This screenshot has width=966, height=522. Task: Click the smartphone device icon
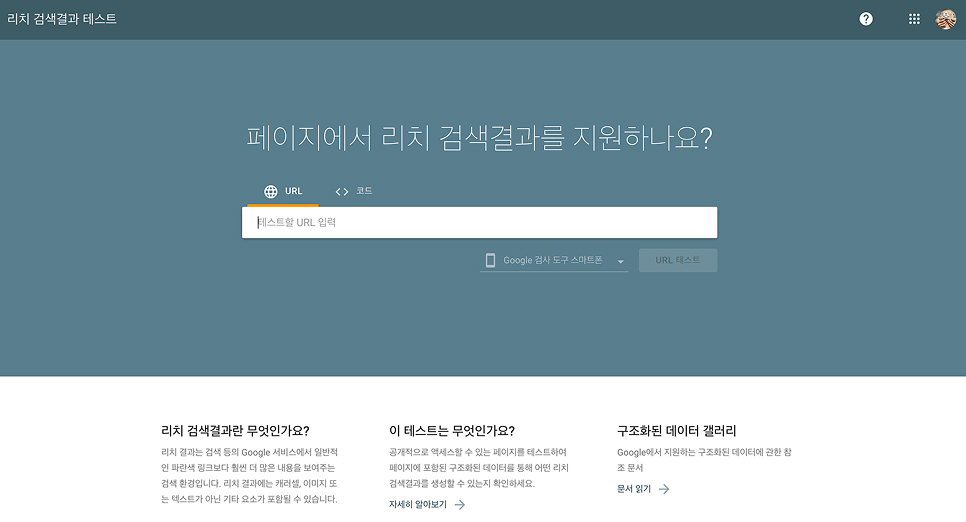(490, 260)
